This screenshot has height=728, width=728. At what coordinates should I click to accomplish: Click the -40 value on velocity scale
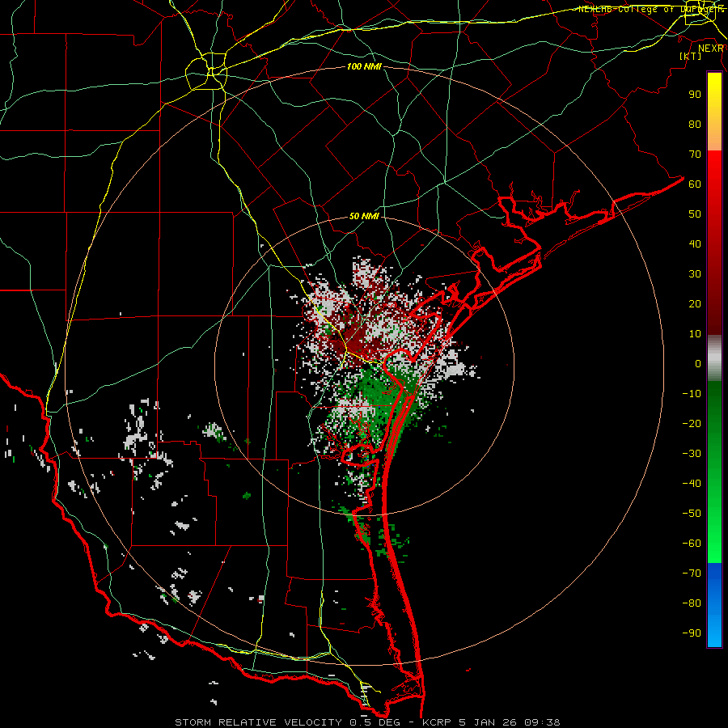point(692,484)
